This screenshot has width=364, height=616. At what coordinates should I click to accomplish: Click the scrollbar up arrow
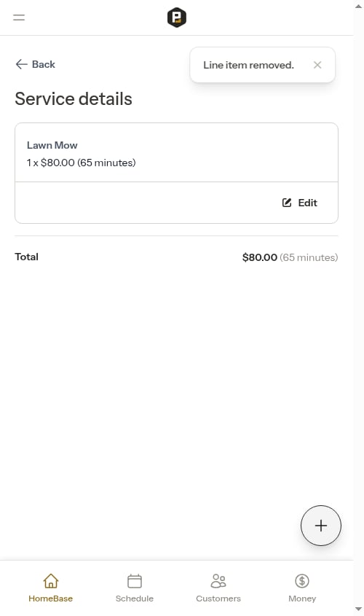(358, 7)
